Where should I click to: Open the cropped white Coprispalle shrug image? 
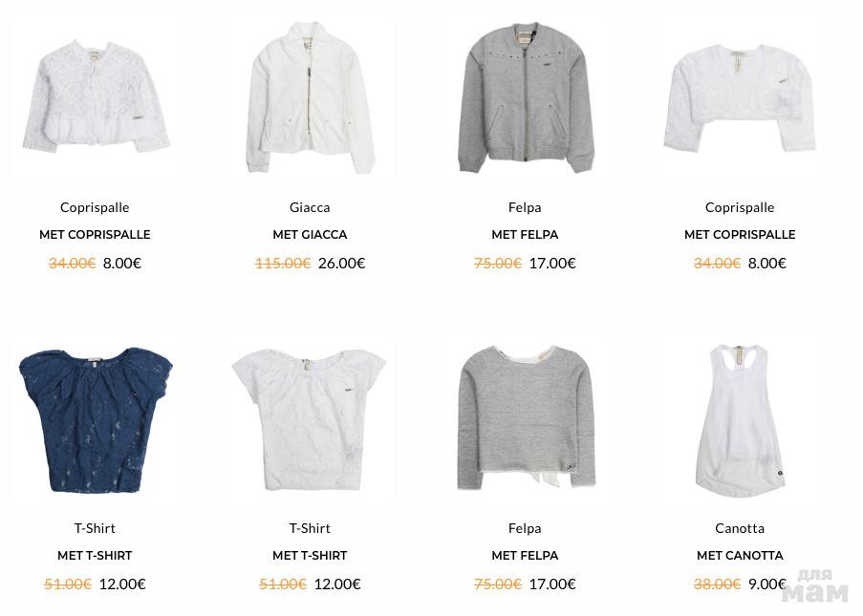(x=740, y=98)
